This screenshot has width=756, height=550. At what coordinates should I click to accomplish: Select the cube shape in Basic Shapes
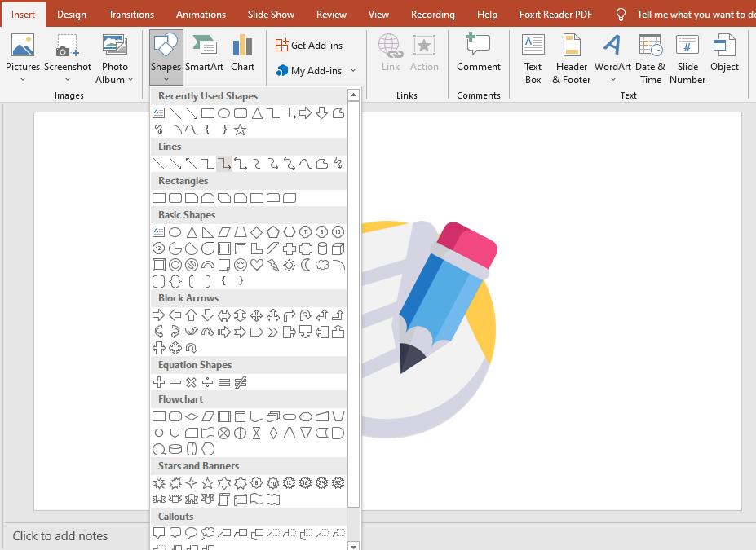(x=338, y=249)
